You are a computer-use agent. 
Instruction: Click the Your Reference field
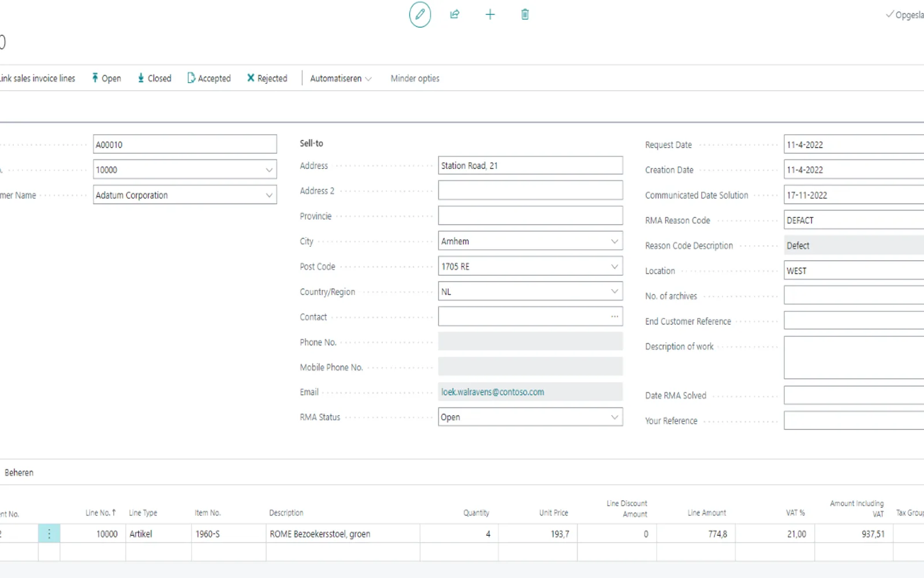[x=854, y=421]
